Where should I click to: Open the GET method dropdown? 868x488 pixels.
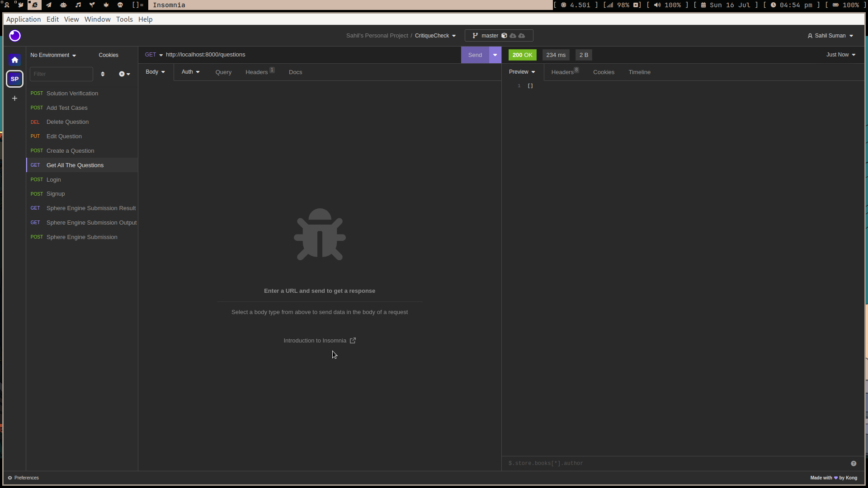pos(154,54)
